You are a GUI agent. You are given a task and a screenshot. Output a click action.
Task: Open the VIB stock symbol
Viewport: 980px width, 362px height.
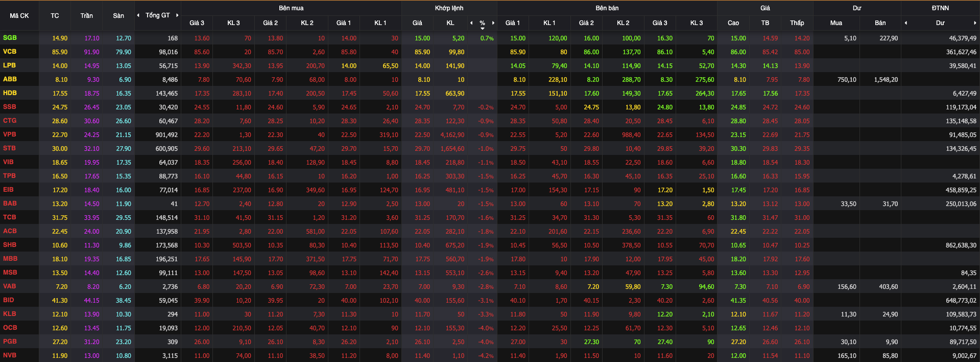click(8, 162)
